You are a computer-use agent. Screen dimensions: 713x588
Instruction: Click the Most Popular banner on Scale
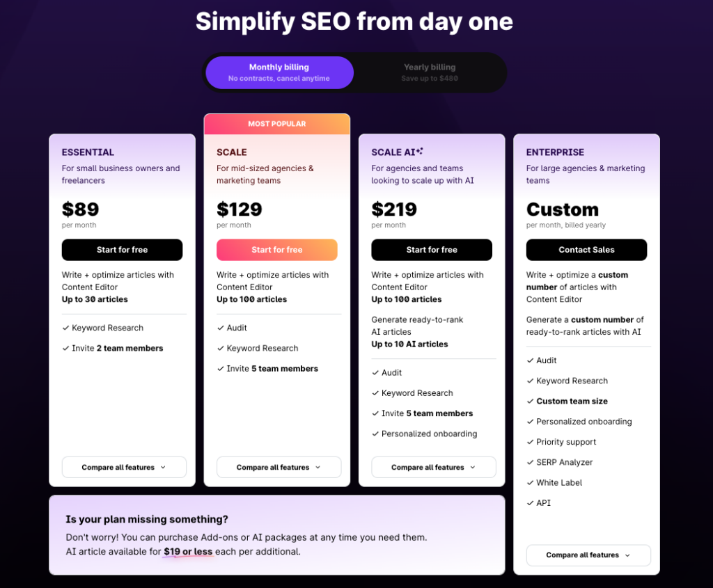pyautogui.click(x=277, y=124)
